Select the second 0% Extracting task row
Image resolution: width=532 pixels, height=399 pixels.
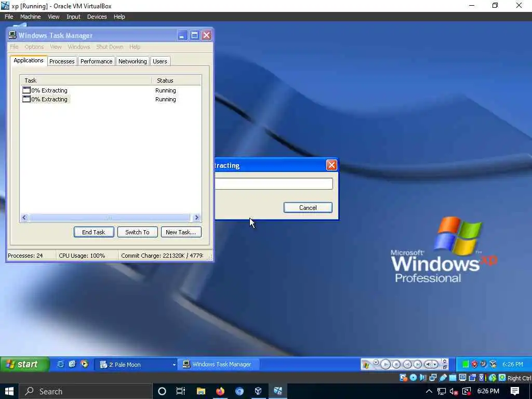tap(110, 99)
